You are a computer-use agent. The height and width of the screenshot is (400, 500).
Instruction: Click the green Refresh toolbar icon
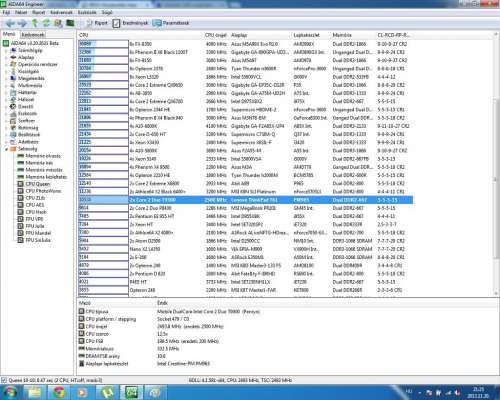(x=46, y=23)
